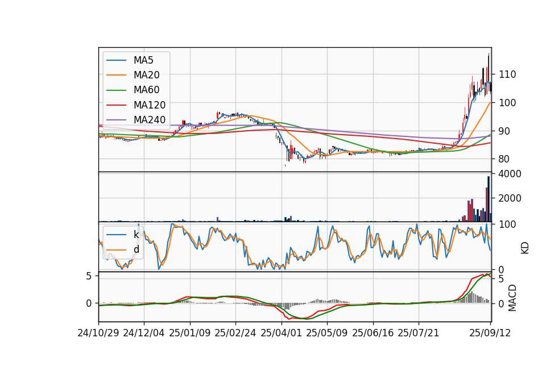Click the 'd' label in KD legend
Viewport: 546px width, 392px height.
pos(136,249)
